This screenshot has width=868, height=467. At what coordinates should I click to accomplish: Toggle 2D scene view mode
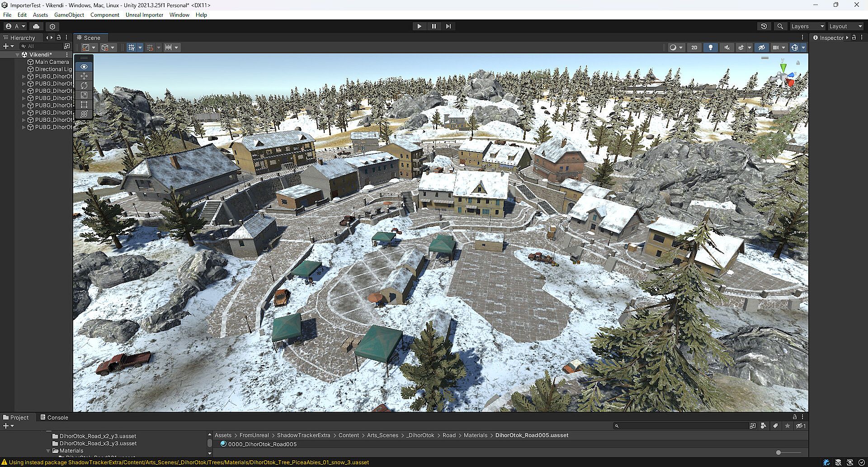click(x=694, y=48)
